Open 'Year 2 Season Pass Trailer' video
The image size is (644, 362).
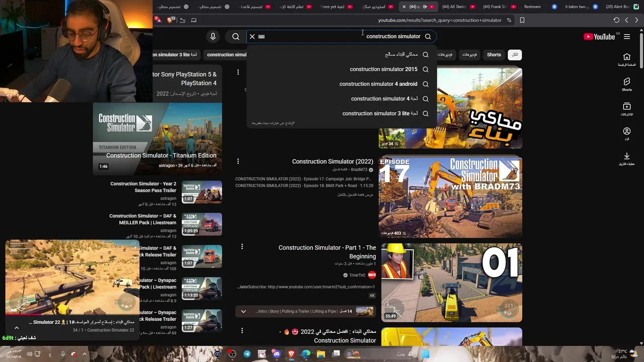tap(143, 187)
